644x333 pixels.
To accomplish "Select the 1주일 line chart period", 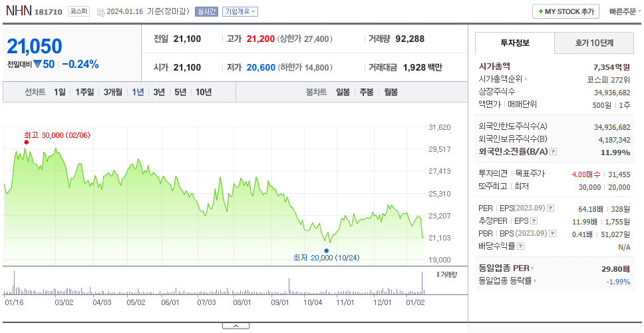I will tap(84, 92).
